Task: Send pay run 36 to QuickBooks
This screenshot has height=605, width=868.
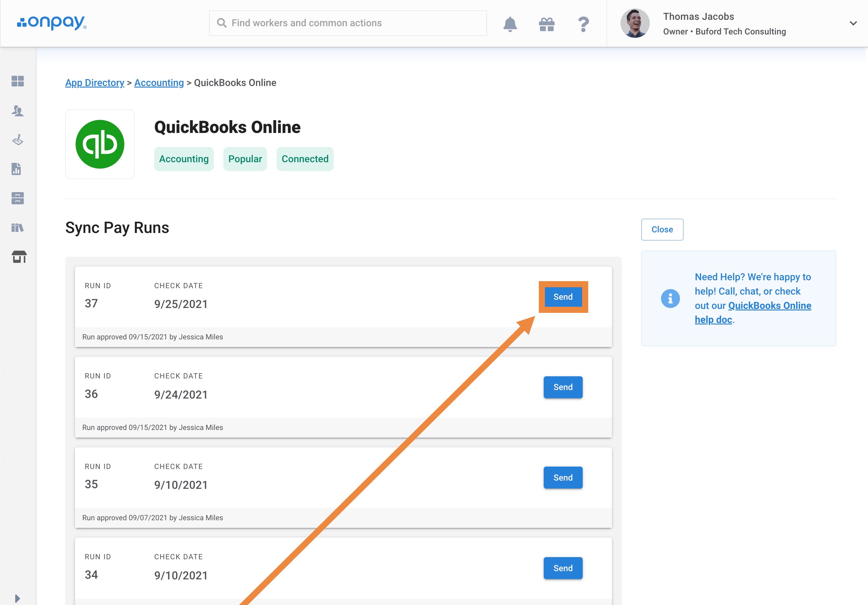Action: [x=563, y=387]
